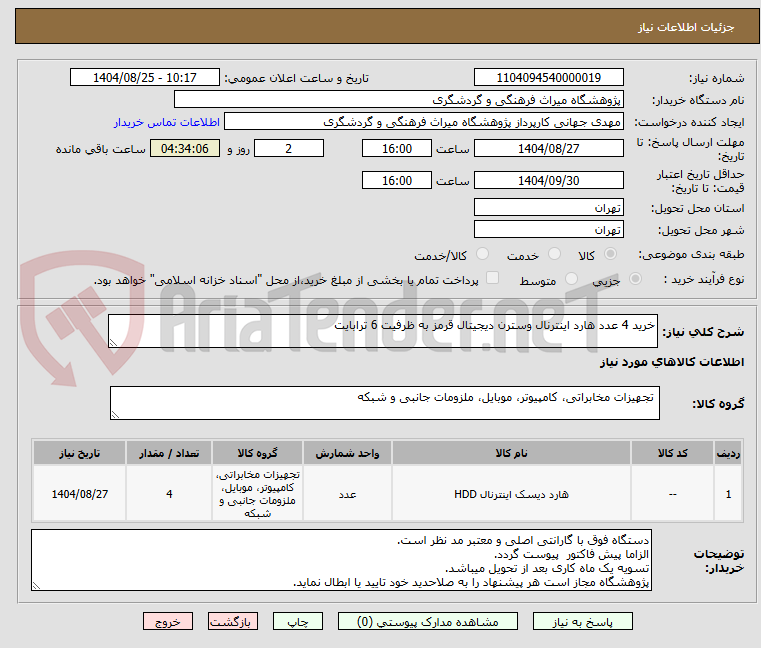Image resolution: width=761 pixels, height=648 pixels.
Task: Click the resize handle of توضیحات خریدار box
Action: (x=36, y=586)
